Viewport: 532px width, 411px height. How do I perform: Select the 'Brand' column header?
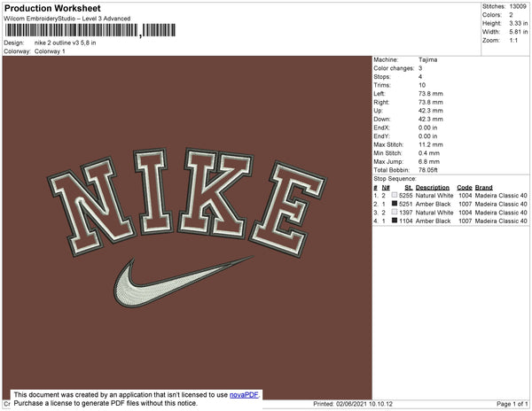483,188
